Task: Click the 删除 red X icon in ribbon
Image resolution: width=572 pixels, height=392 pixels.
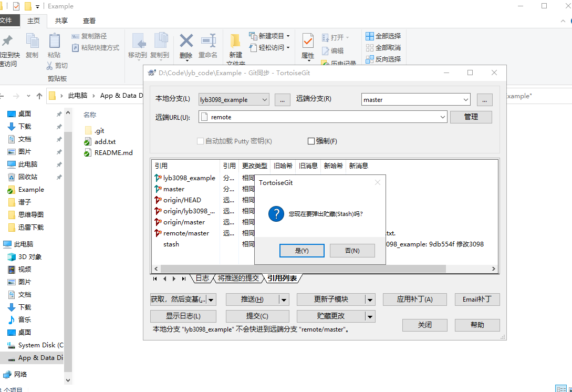Action: 186,41
